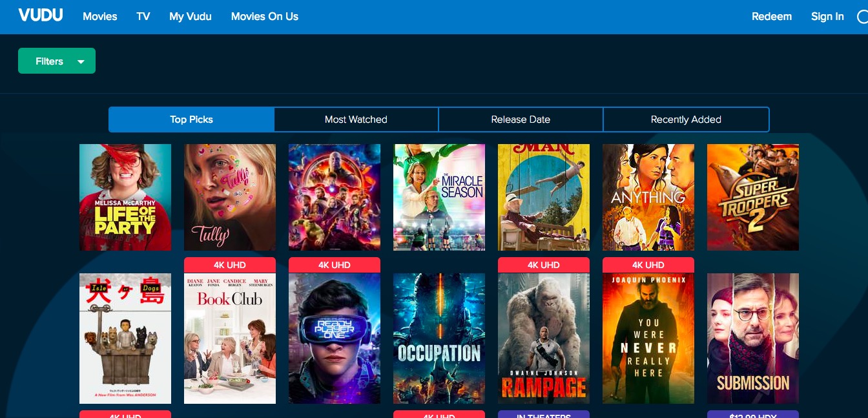Open the Isle of Dogs poster
This screenshot has height=418, width=868.
tap(125, 339)
